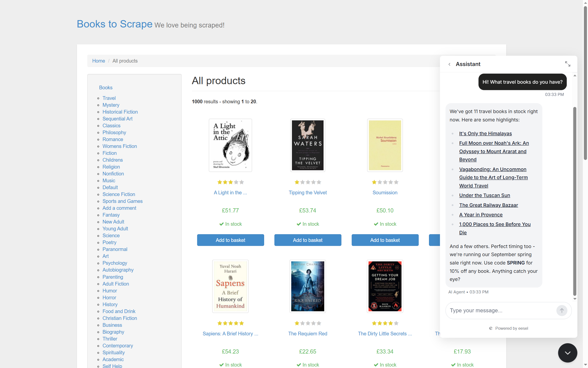
Task: Click the page vertical scrollbar
Action: point(585,83)
